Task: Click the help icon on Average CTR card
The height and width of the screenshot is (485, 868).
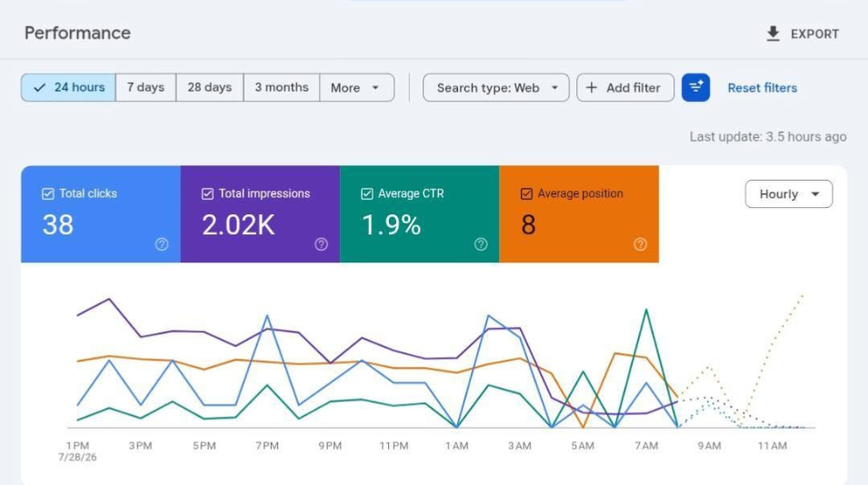Action: click(481, 244)
